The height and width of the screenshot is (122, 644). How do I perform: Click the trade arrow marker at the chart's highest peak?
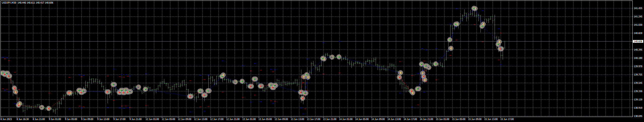click(474, 9)
